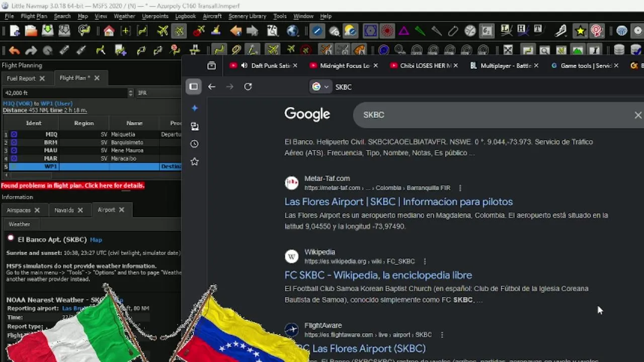The width and height of the screenshot is (644, 362).
Task: Go forward in map position history
Action: (252, 31)
